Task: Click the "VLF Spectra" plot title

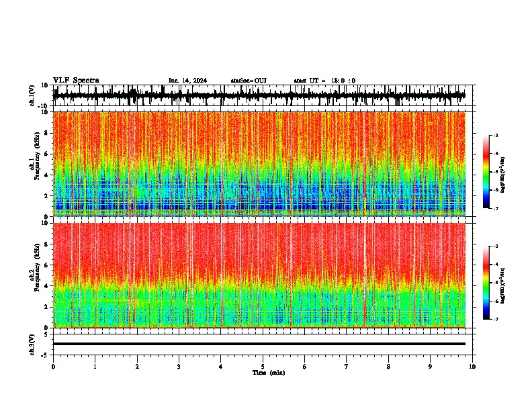Action: [76, 81]
